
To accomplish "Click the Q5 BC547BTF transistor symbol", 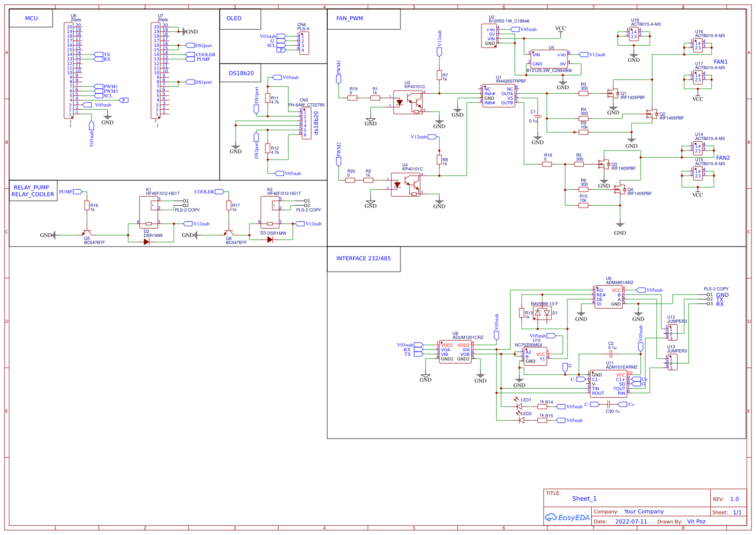I will point(87,233).
